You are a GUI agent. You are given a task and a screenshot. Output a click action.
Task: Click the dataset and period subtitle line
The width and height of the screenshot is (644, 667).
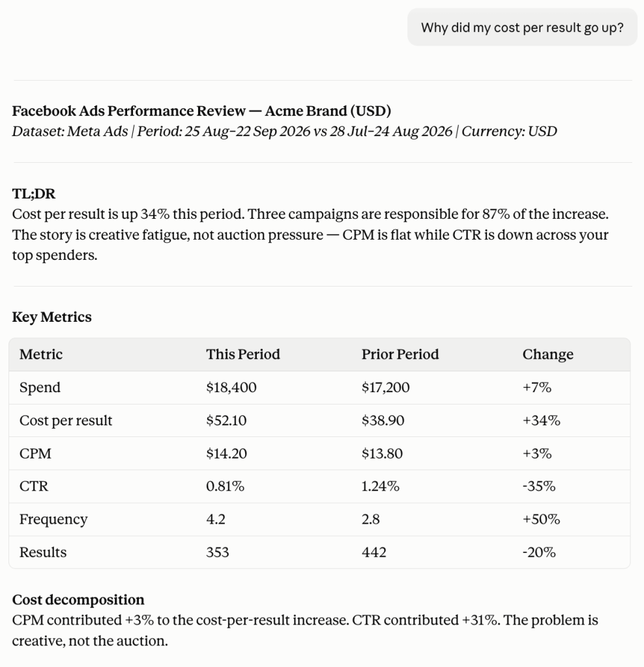284,132
